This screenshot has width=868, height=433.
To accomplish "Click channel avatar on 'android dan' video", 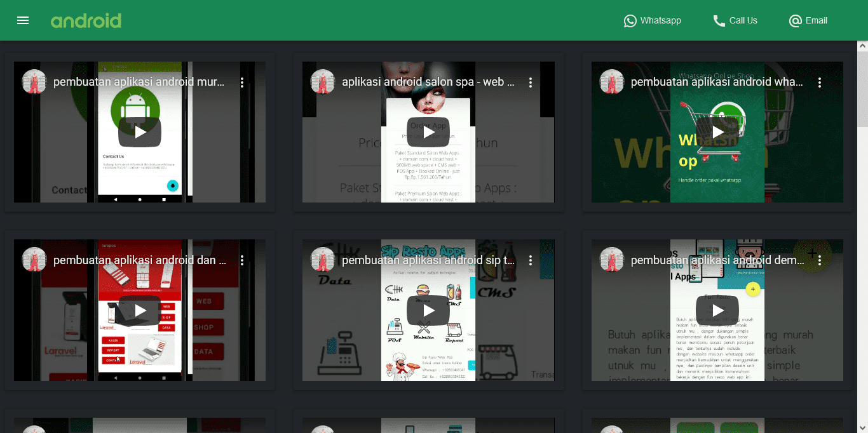I will click(x=34, y=260).
